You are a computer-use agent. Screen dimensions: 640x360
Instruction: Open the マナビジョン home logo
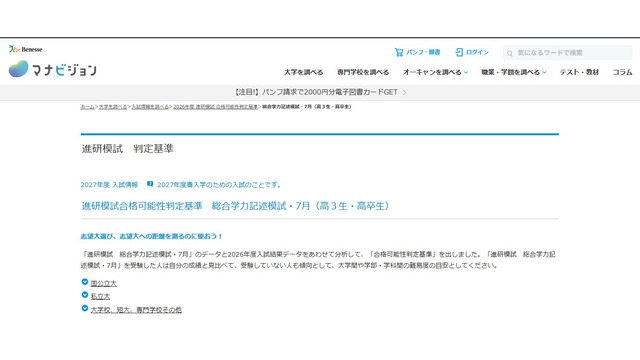click(x=53, y=69)
